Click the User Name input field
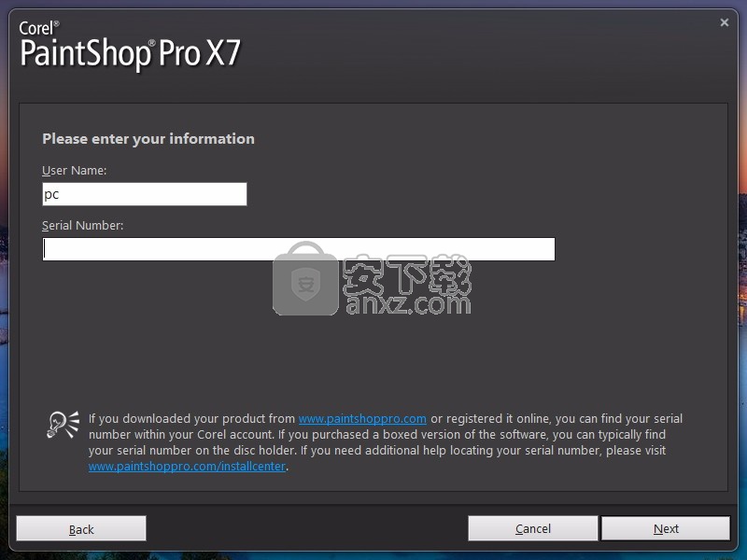 [145, 194]
